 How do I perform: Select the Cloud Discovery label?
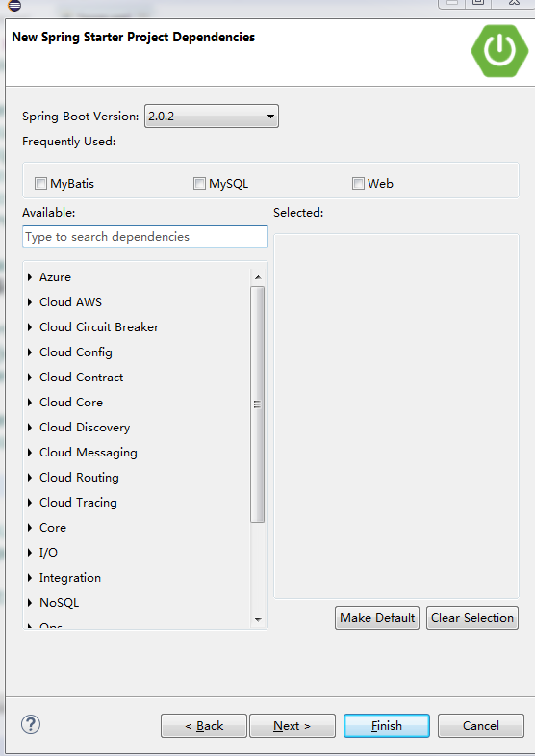(85, 428)
